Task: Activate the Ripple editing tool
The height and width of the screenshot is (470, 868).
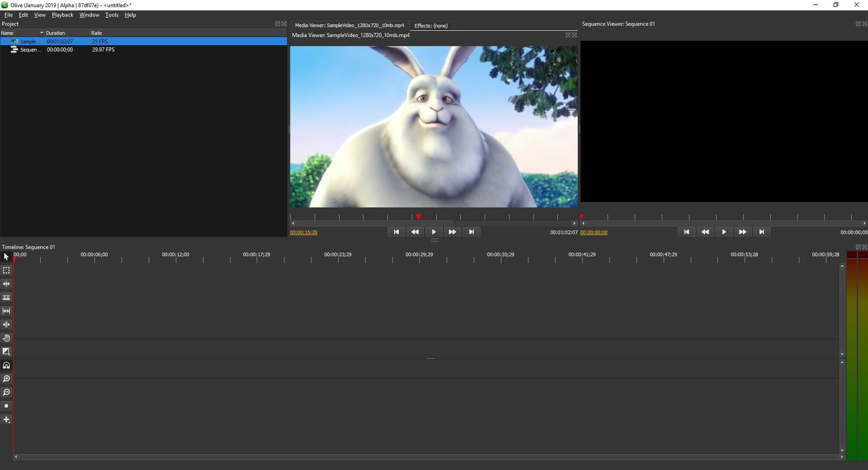Action: point(6,284)
